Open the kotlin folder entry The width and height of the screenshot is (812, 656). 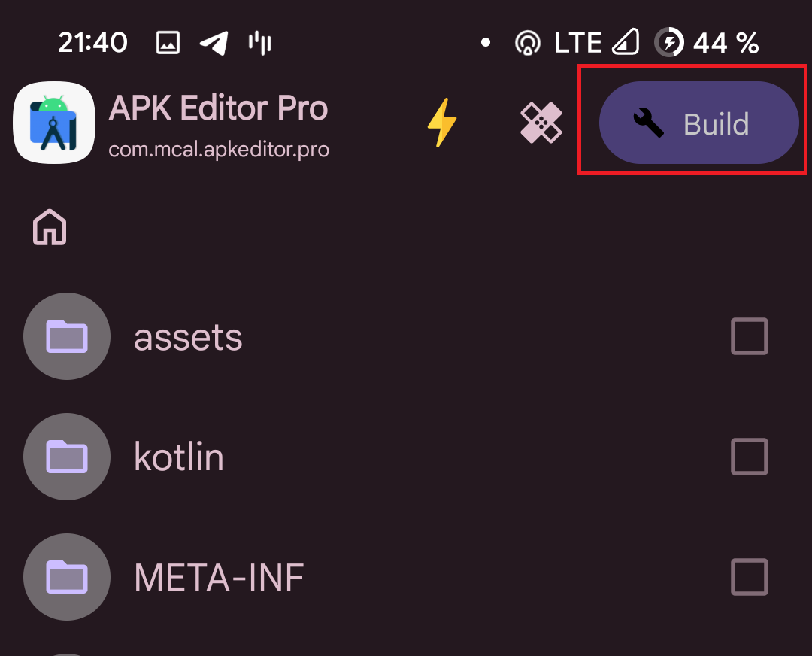pos(406,457)
